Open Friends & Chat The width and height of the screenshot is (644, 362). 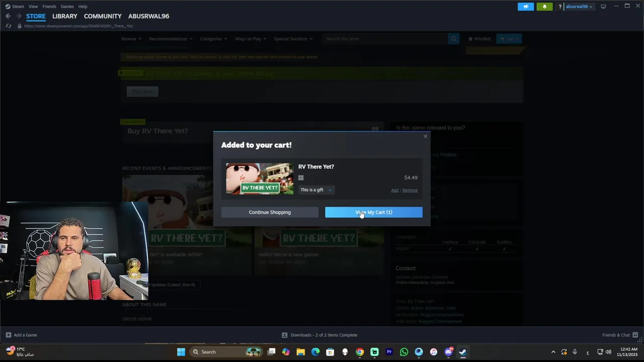coord(620,335)
